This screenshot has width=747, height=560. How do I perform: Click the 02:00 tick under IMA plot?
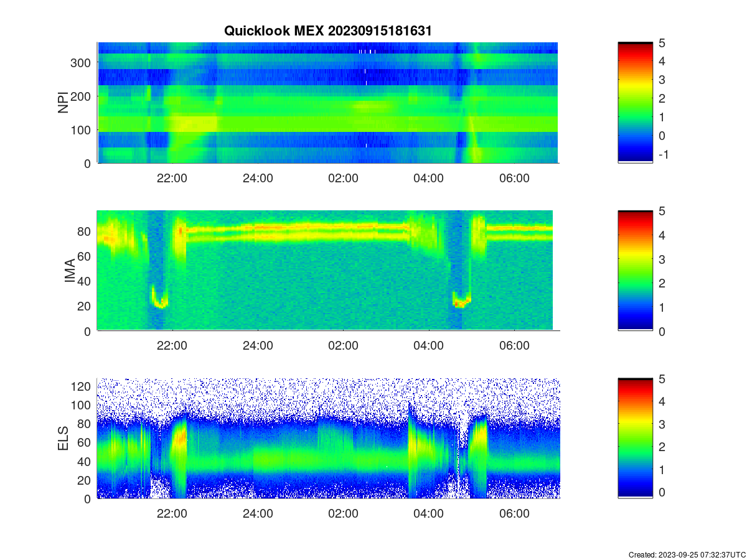point(343,347)
